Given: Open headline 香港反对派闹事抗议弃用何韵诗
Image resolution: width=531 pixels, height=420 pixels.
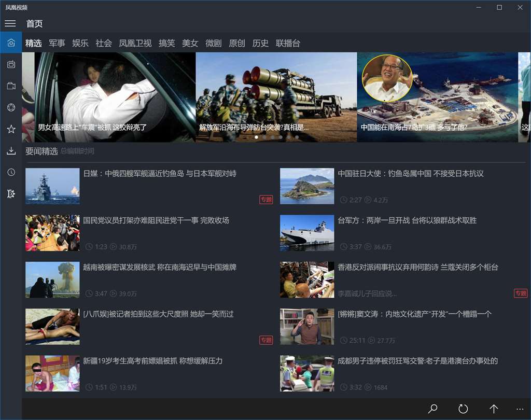Looking at the screenshot, I should click(418, 267).
